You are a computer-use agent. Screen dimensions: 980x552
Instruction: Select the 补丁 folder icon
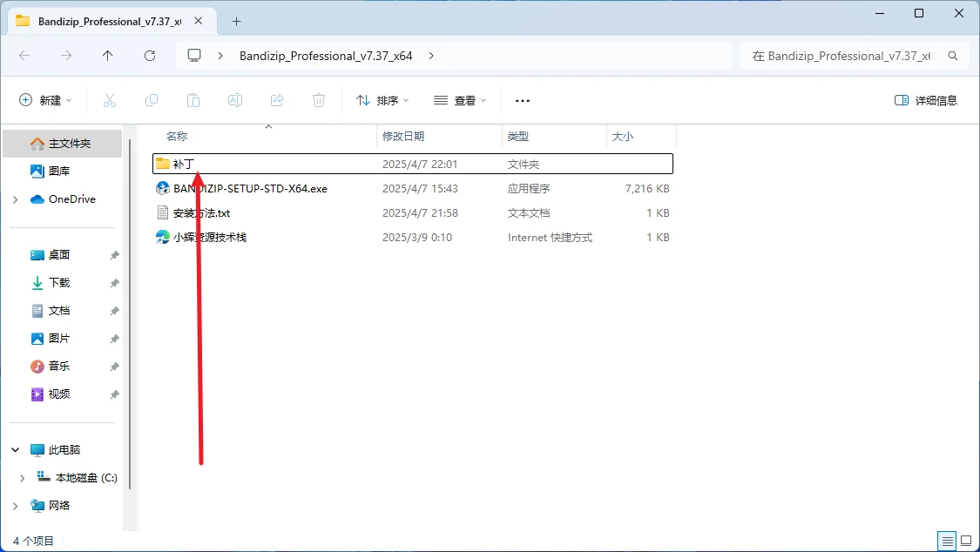[x=163, y=164]
